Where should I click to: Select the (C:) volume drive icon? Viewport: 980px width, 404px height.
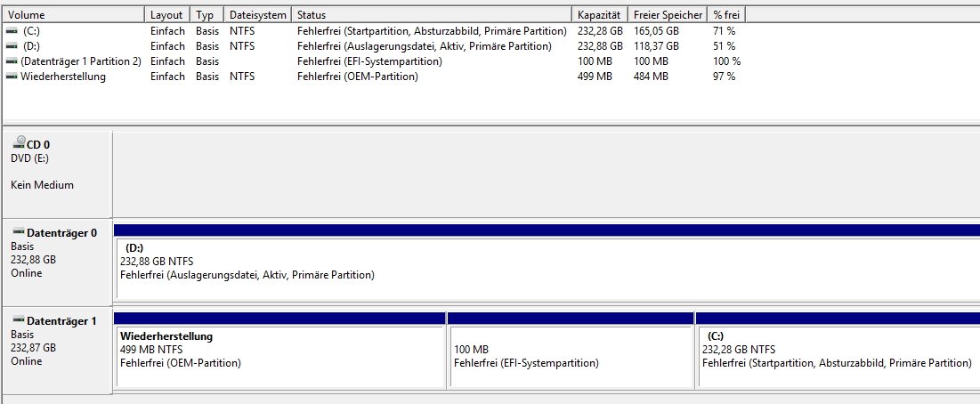[x=12, y=30]
